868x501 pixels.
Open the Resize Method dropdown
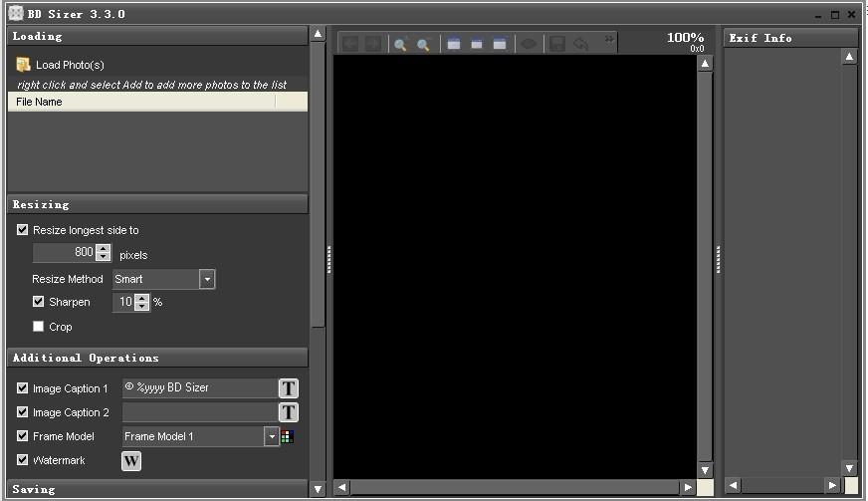coord(207,279)
